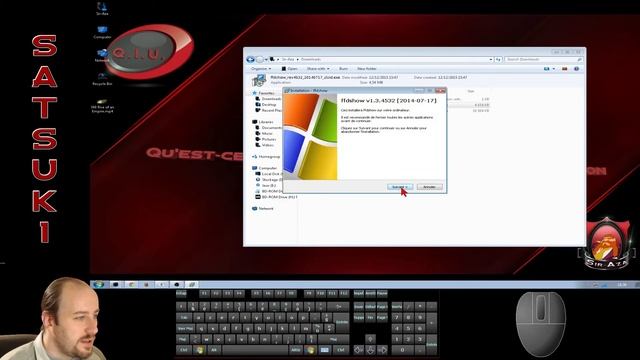This screenshot has height=360, width=640.
Task: Open the Videos library
Action: tap(264, 145)
